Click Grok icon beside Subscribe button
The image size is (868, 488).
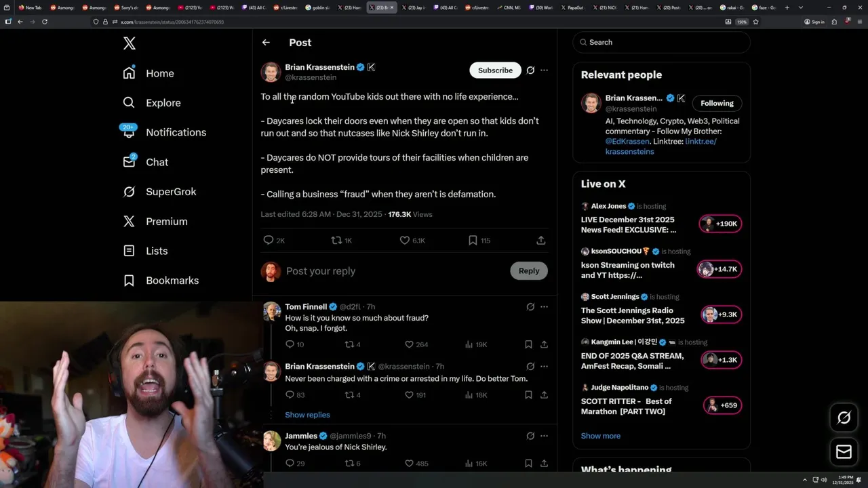530,70
